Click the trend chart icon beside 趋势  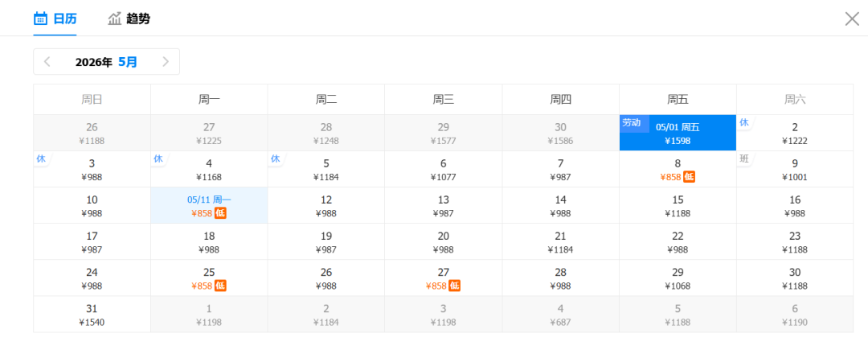pyautogui.click(x=115, y=19)
